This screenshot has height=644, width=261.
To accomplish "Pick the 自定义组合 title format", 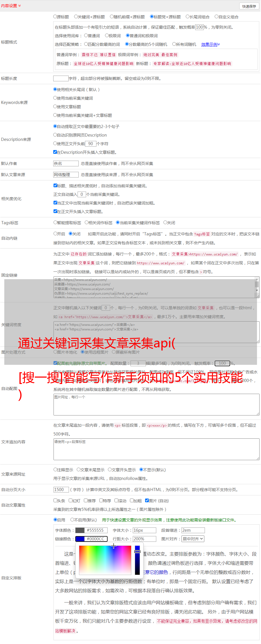I will click(217, 17).
